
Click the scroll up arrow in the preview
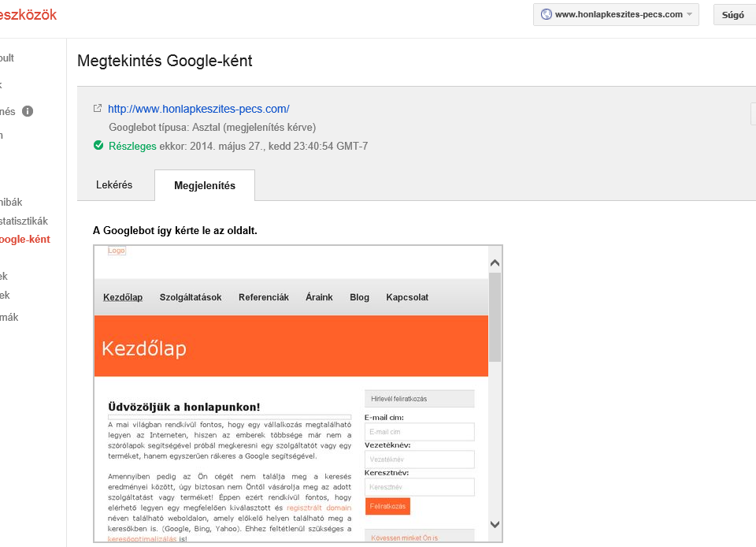coord(495,263)
